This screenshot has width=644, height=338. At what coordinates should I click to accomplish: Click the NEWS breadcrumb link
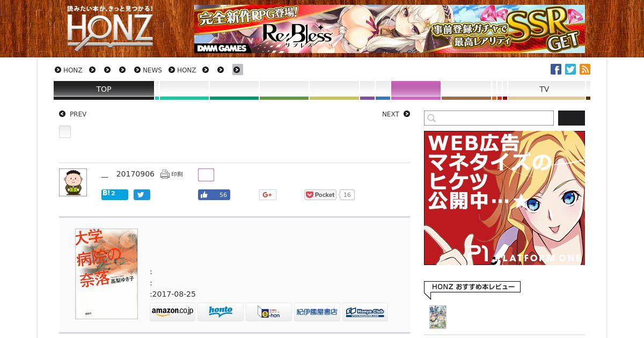click(x=148, y=70)
